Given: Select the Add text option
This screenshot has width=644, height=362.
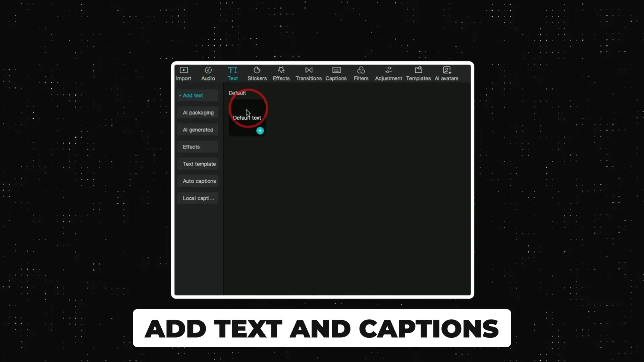Looking at the screenshot, I should pyautogui.click(x=193, y=96).
